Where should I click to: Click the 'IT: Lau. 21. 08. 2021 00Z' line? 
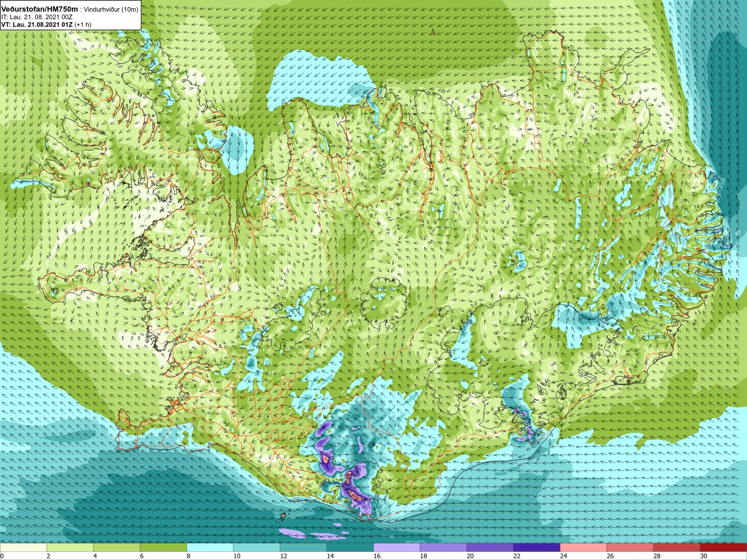click(36, 17)
